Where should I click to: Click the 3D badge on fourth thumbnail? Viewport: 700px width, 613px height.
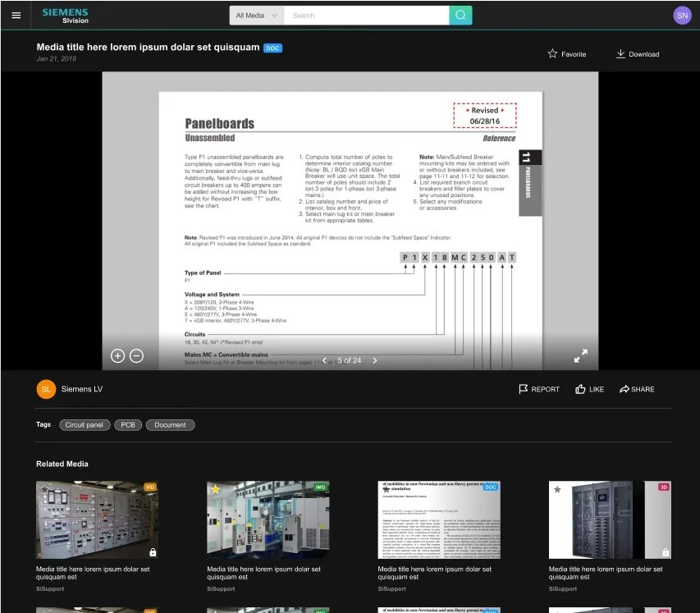pyautogui.click(x=664, y=487)
